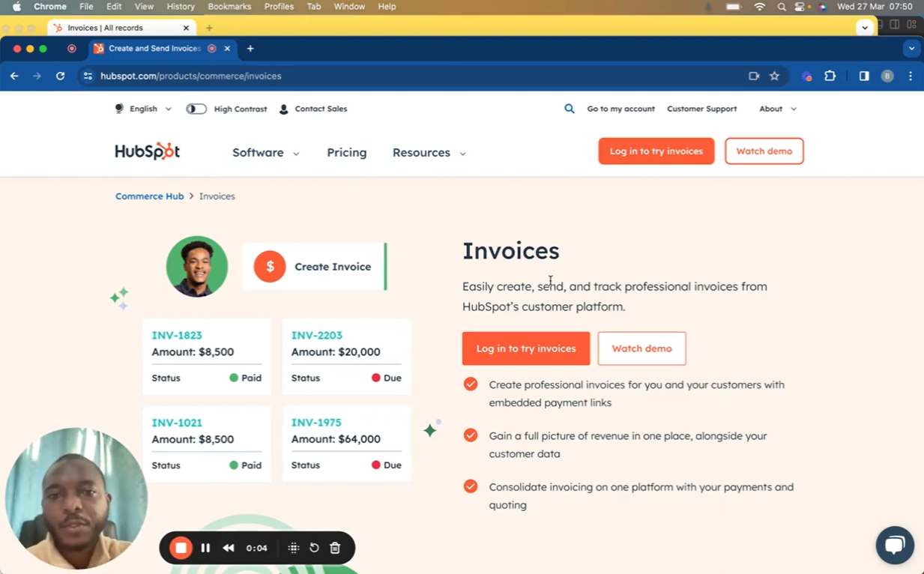The height and width of the screenshot is (574, 924).
Task: Click Go to my account
Action: point(620,109)
